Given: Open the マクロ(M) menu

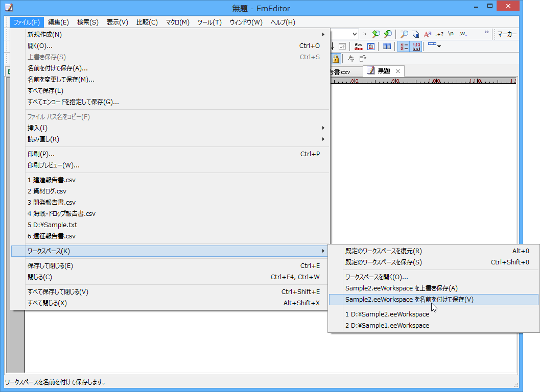Looking at the screenshot, I should pyautogui.click(x=177, y=22).
